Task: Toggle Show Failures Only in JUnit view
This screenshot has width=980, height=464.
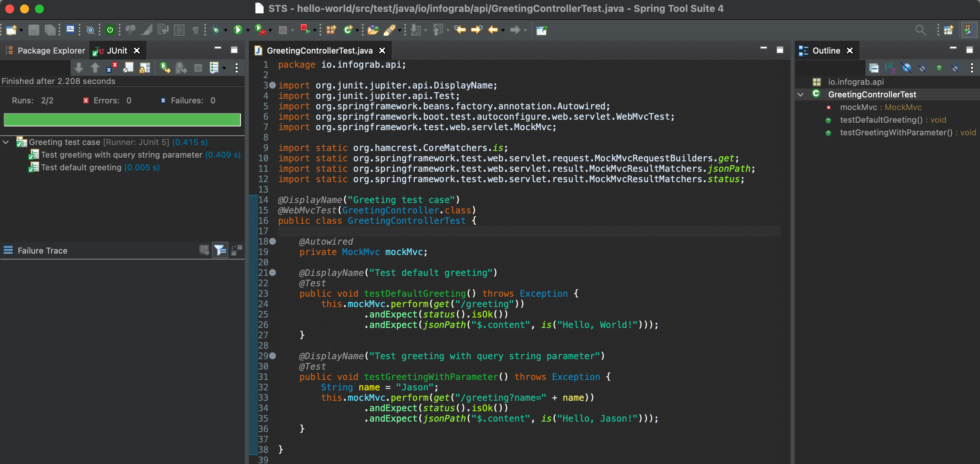Action: coord(112,68)
